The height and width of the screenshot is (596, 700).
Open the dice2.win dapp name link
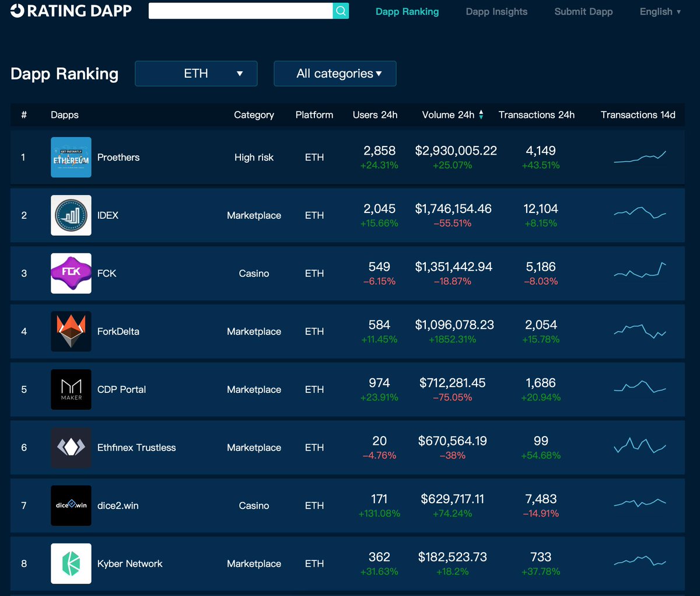click(x=118, y=506)
